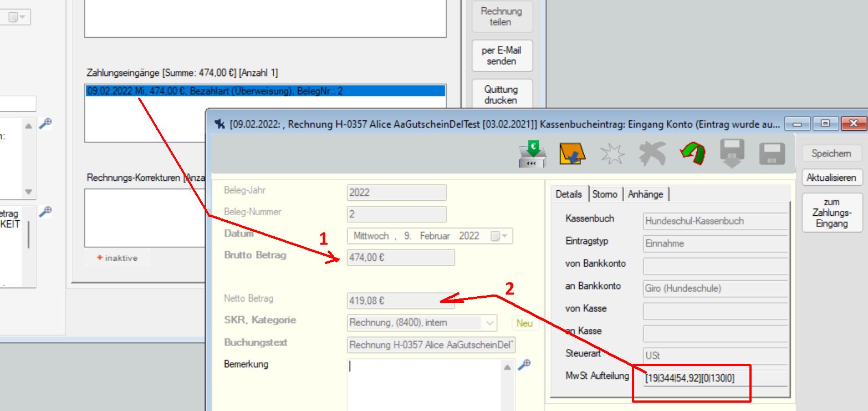Click the grey bird silhouette toolbar icon
The width and height of the screenshot is (868, 411).
point(652,153)
